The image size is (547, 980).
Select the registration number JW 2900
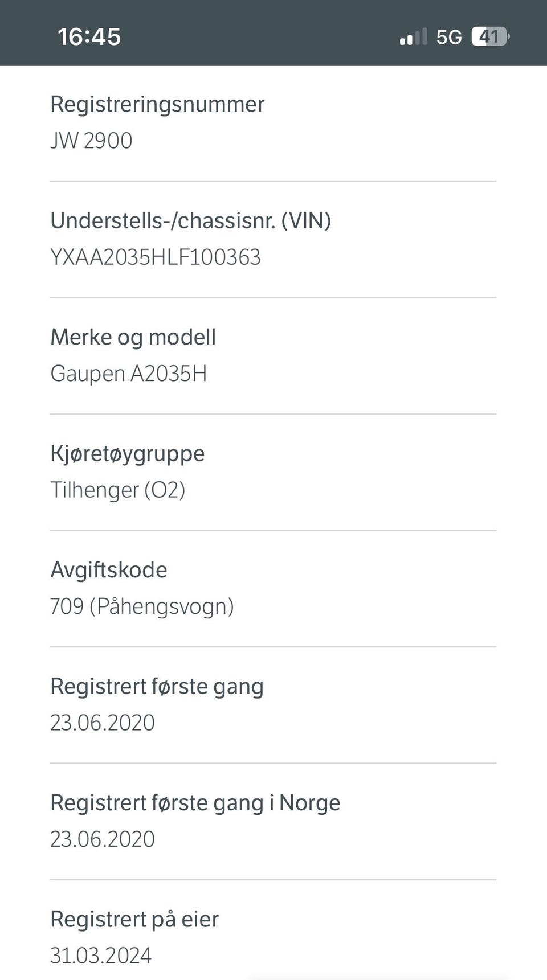click(x=91, y=140)
